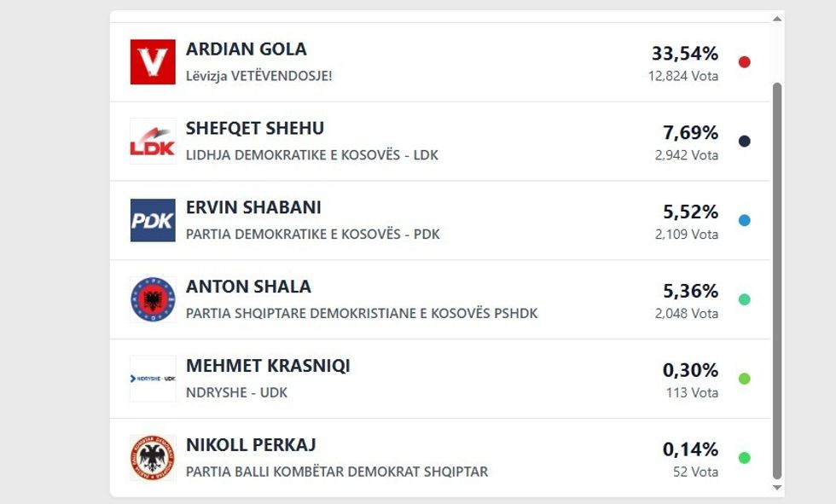
Task: Click the Vetëvendosje red V logo
Action: tap(153, 62)
